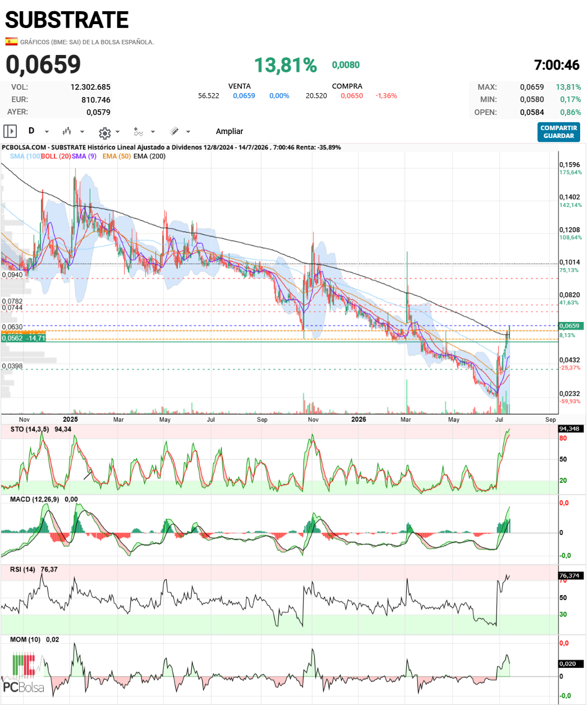
Task: Click the PCBolsa logo watermark
Action: click(24, 673)
